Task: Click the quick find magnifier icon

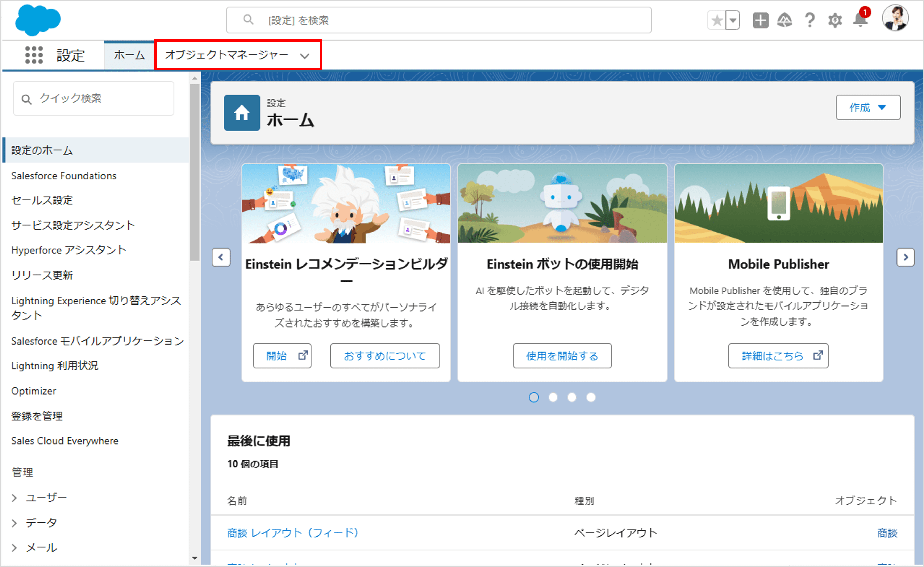Action: (x=26, y=99)
